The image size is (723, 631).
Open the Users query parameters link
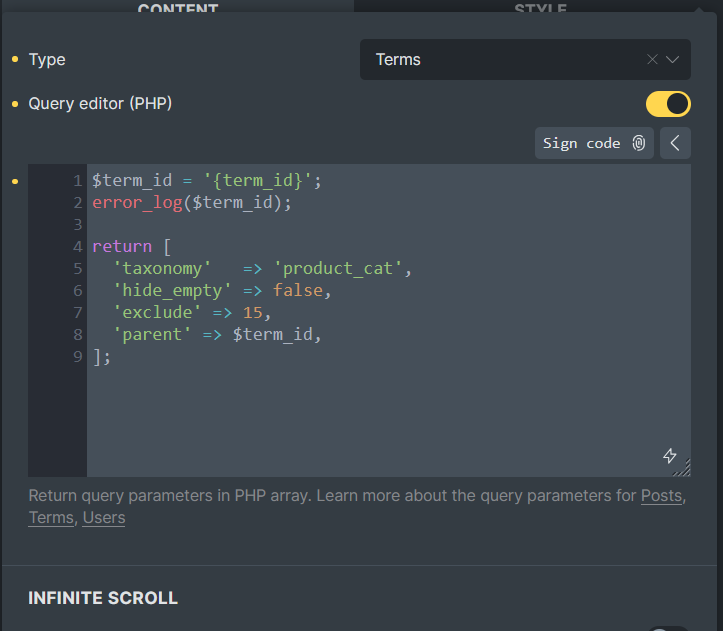click(x=104, y=518)
